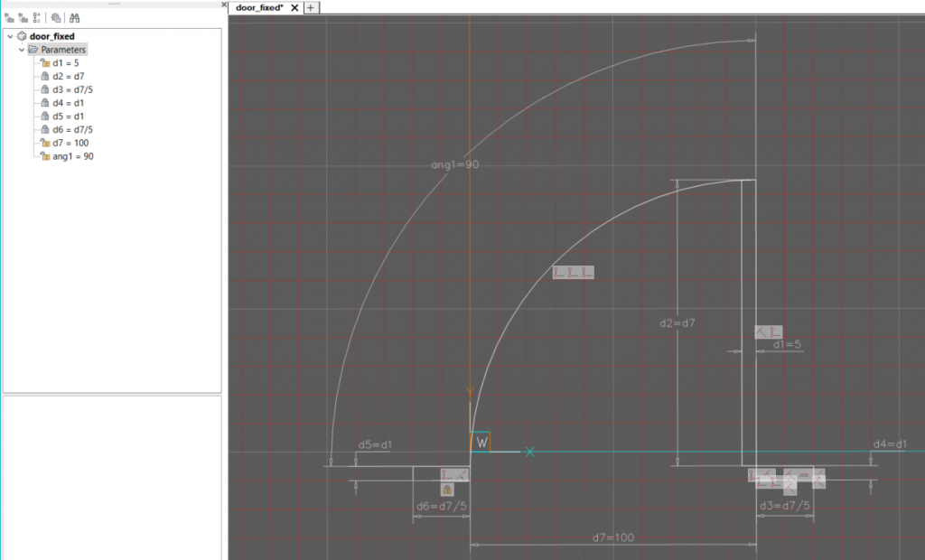The width and height of the screenshot is (925, 560).
Task: Click the lock icon beside d3 = d7/5 in the tree
Action: (45, 89)
